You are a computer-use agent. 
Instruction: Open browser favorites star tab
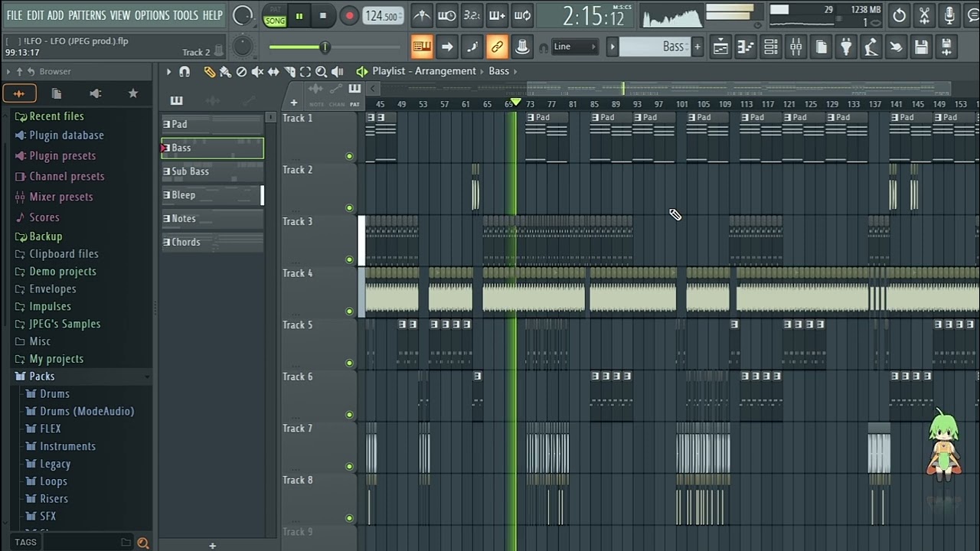click(133, 93)
